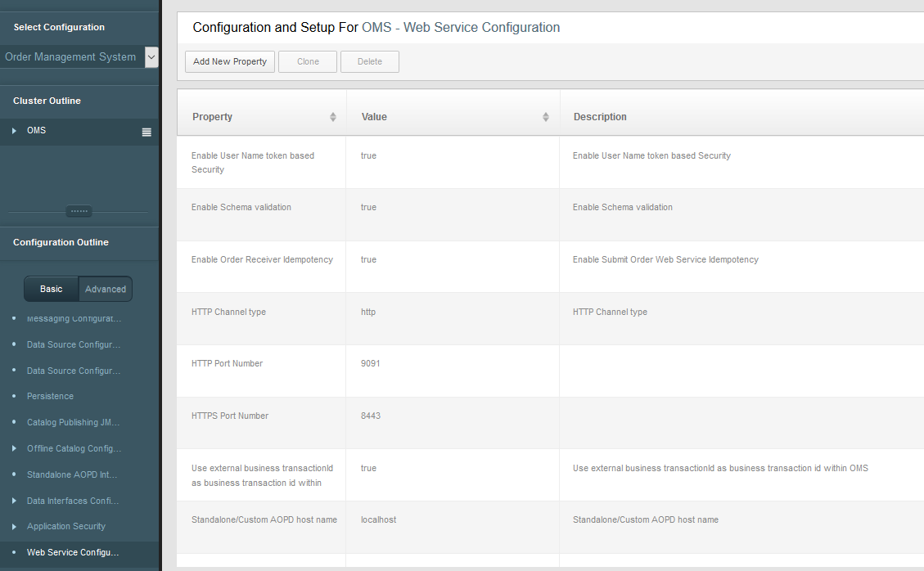Click Add New Property button
Viewport: 924px width, 571px height.
pyautogui.click(x=230, y=62)
